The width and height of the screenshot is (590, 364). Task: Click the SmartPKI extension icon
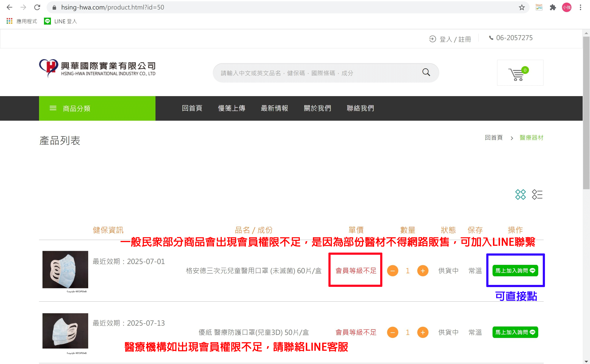(x=539, y=8)
